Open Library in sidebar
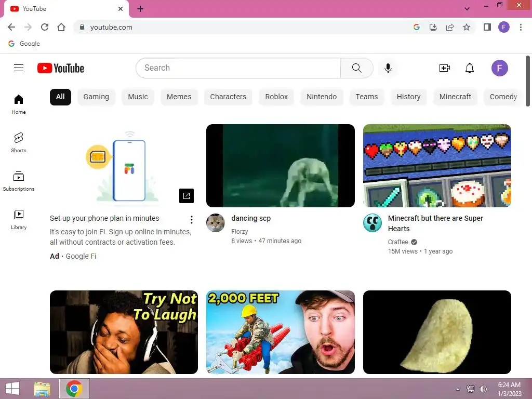 pos(19,220)
